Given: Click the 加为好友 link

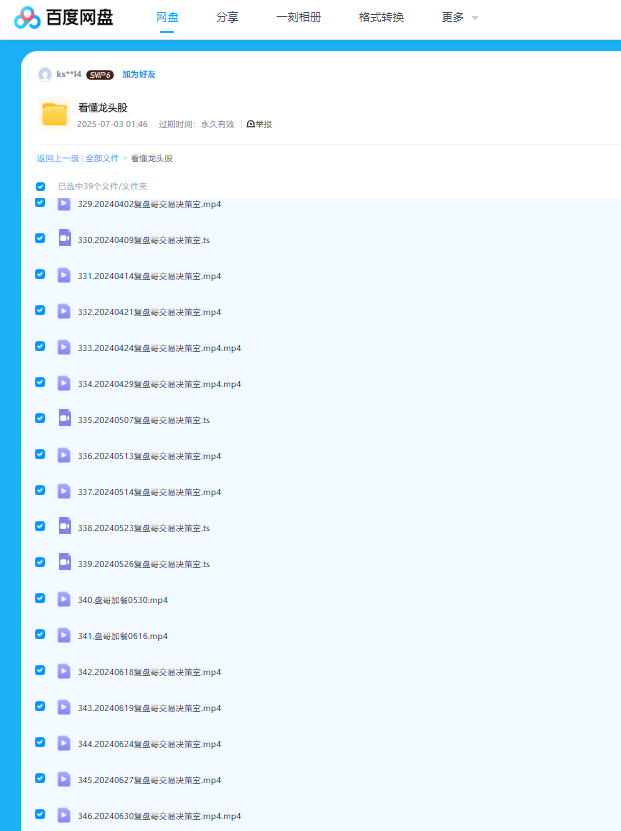Looking at the screenshot, I should coord(139,74).
